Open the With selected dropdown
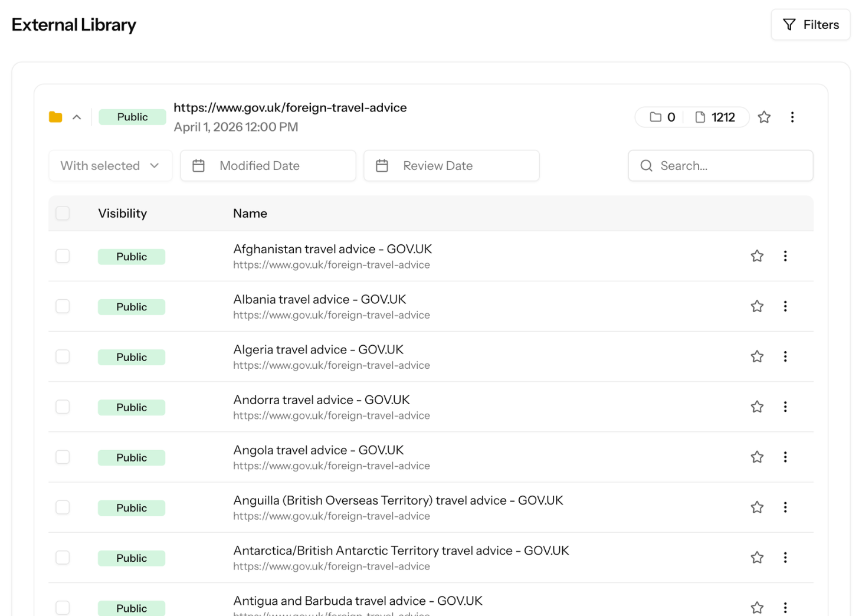This screenshot has height=616, width=862. click(x=110, y=166)
